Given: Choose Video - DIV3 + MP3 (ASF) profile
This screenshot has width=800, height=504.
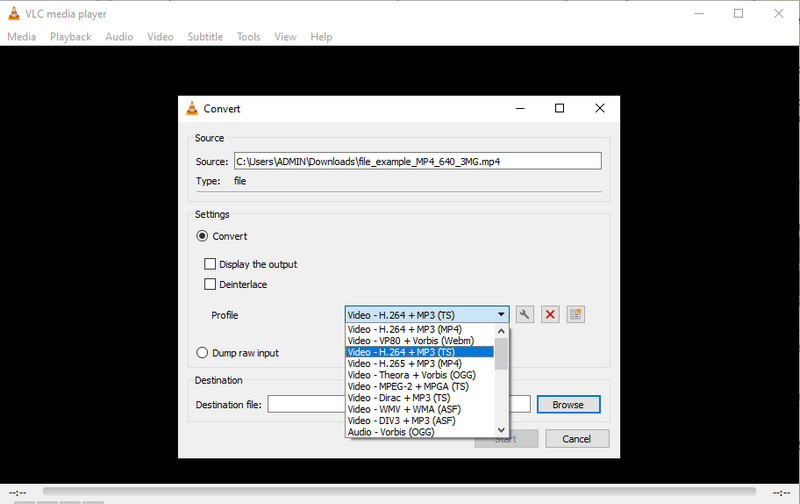Looking at the screenshot, I should coord(419,421).
